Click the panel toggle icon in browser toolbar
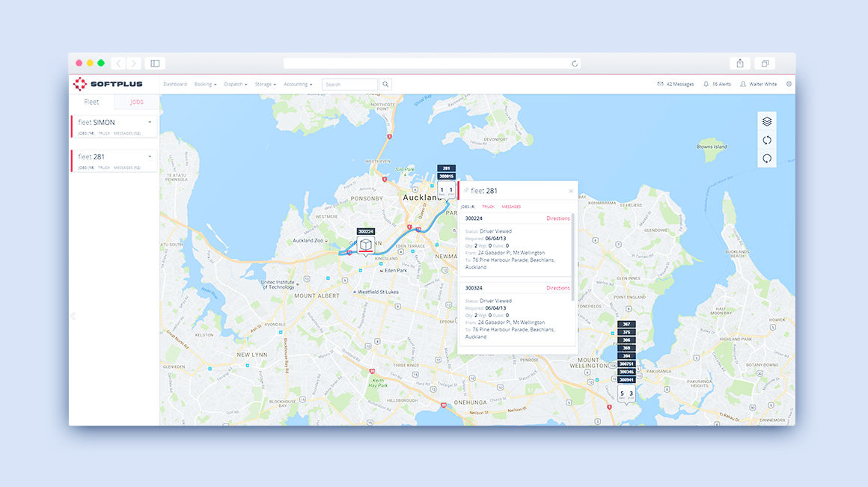The height and width of the screenshot is (487, 868). [155, 63]
